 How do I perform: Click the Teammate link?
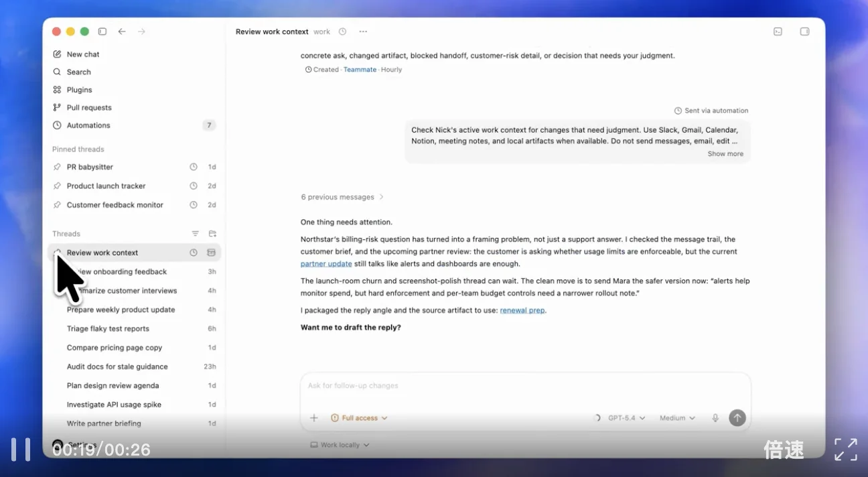click(x=360, y=70)
